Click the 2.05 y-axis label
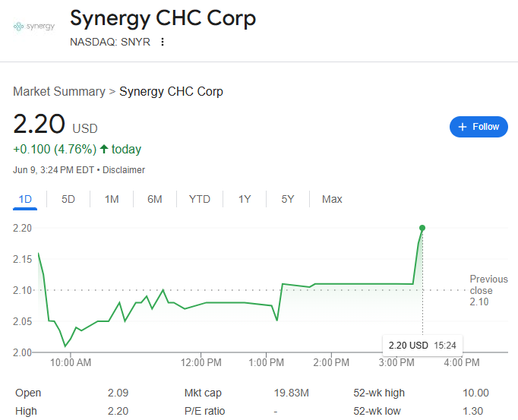The image size is (518, 420). click(22, 321)
